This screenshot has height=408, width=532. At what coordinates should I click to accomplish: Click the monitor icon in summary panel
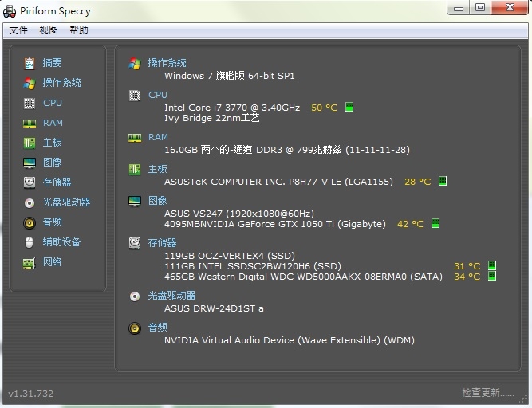pos(135,201)
